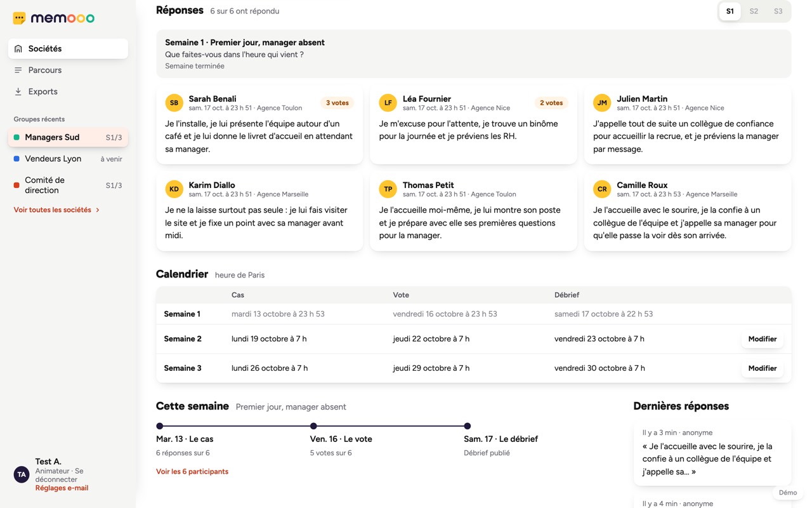812x508 pixels.
Task: Expand Voir toutes les sociétés chevron
Action: coord(98,210)
